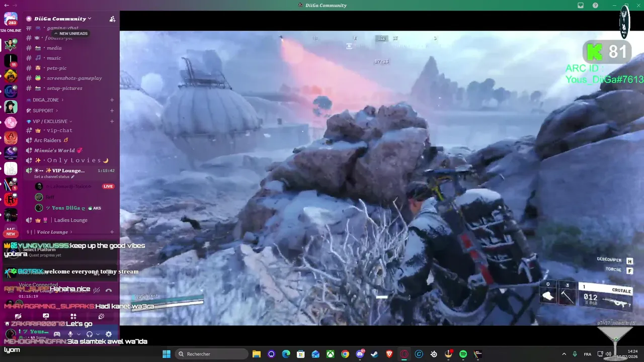Open the pets-pic channel
Viewport: 644px width, 362px height.
[70, 68]
